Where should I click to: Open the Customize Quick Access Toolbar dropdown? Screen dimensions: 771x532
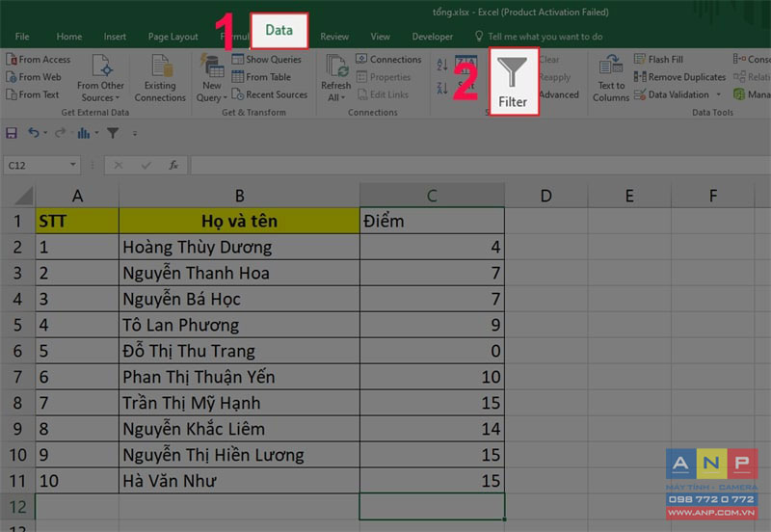pos(134,133)
